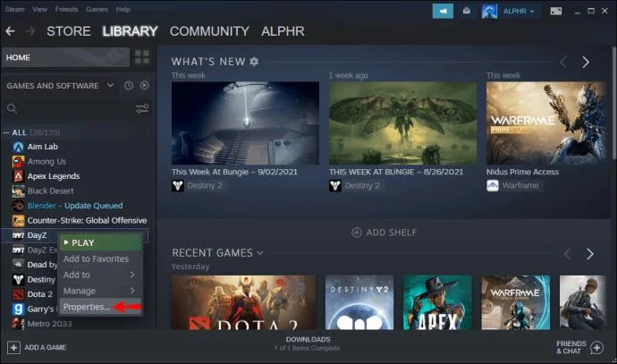
Task: Click the recent activity clock icon
Action: [129, 85]
